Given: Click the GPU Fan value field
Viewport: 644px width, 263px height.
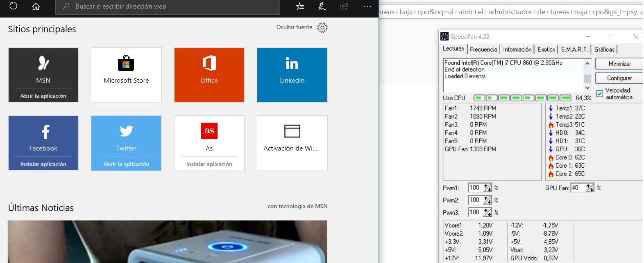Looking at the screenshot, I should 578,188.
